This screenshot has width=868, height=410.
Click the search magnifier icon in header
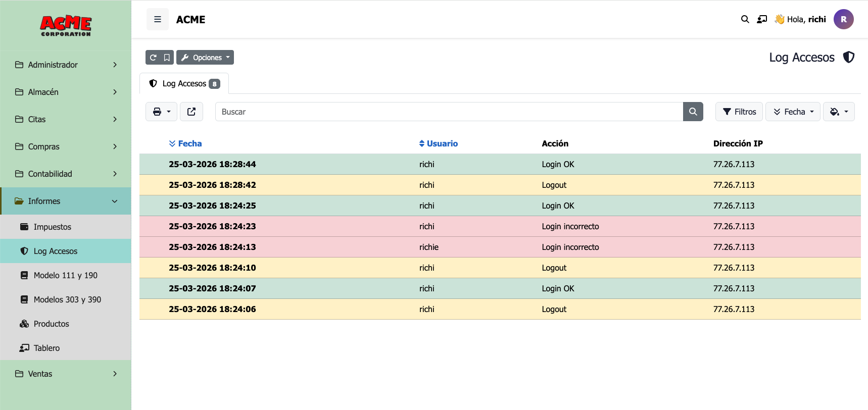[x=745, y=20]
